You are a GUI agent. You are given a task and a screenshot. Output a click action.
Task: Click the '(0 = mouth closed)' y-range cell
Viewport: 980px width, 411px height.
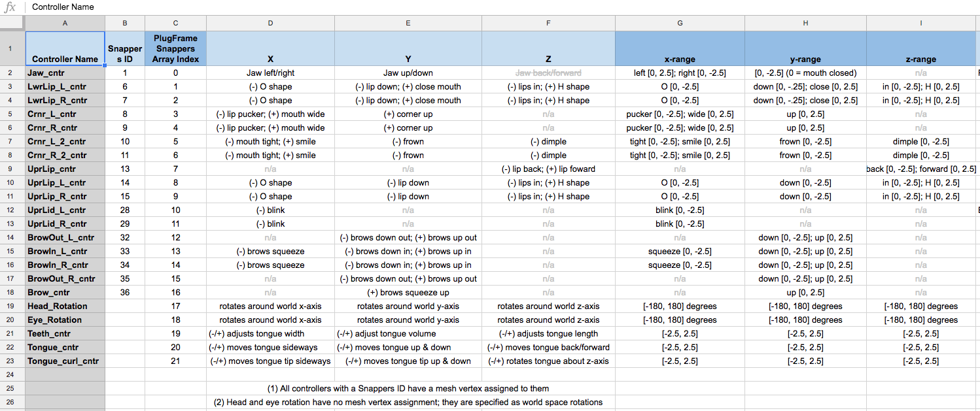[805, 73]
